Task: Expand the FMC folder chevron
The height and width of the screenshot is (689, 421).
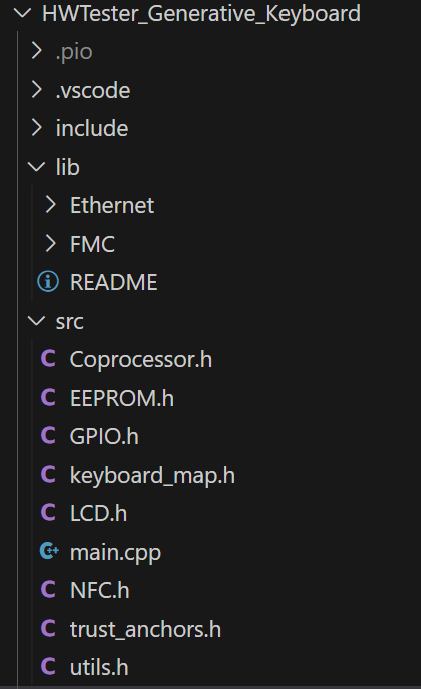Action: tap(51, 243)
